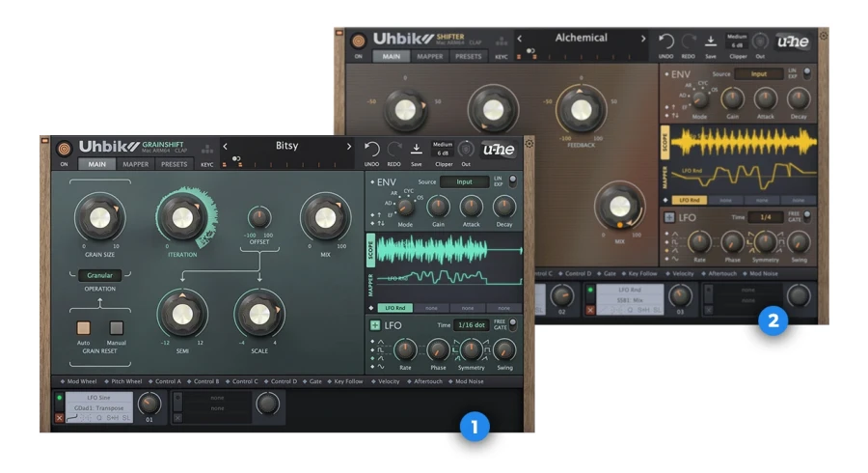The width and height of the screenshot is (868, 473).
Task: Click the Save icon in Shifter plugin
Action: pyautogui.click(x=711, y=41)
